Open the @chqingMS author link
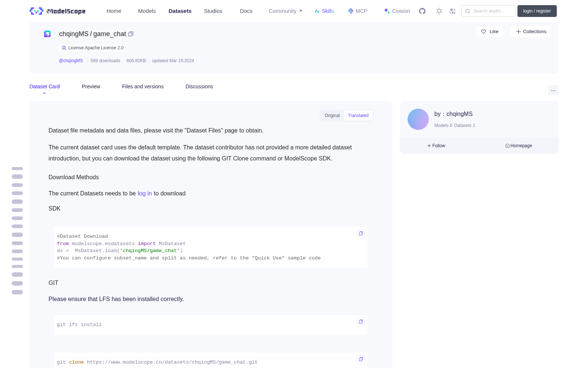The width and height of the screenshot is (588, 368). click(x=71, y=61)
